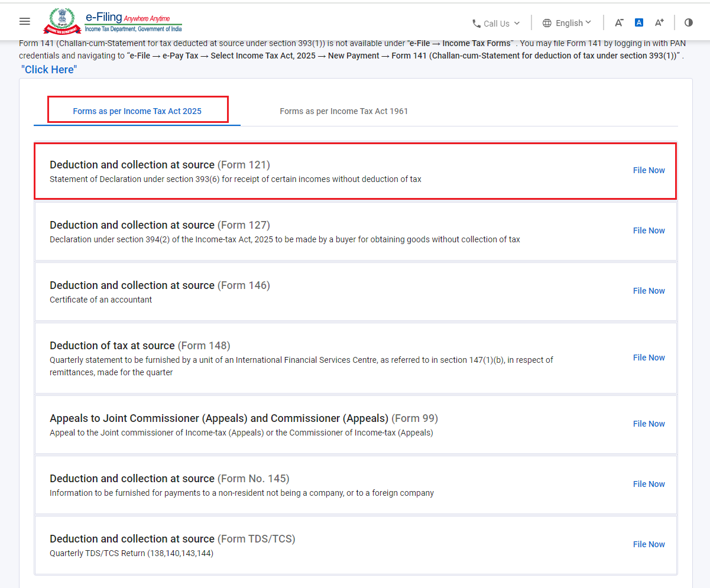Click the globe language icon

click(x=547, y=23)
